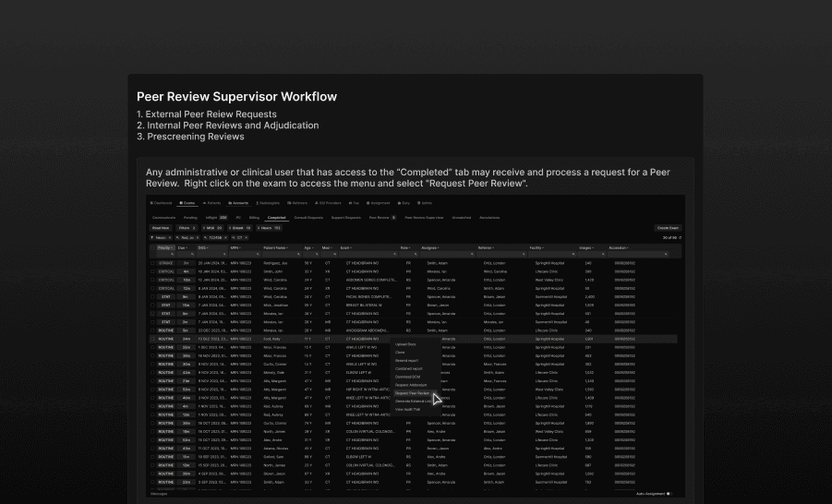Click the search icon in DOS filter box
The image size is (832, 504).
pos(224,254)
